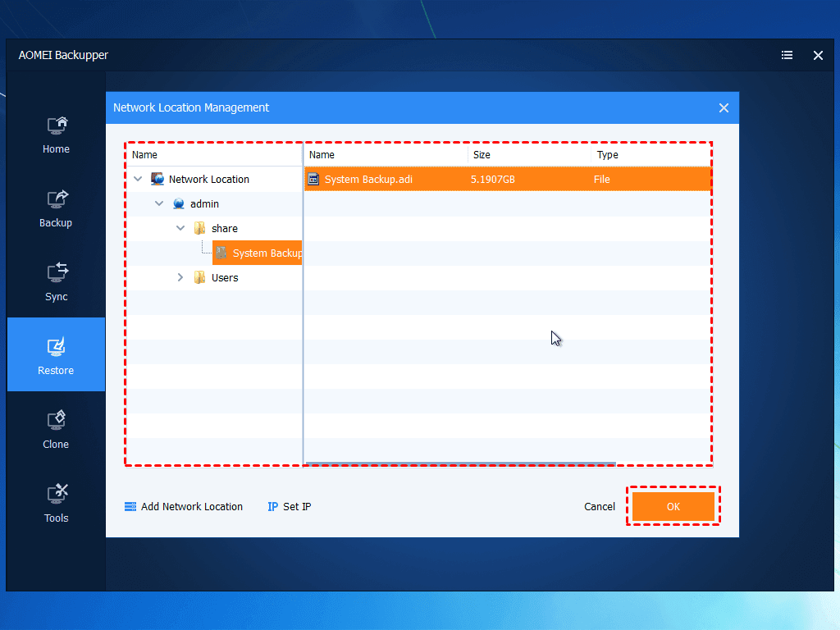Open the Set IP option

pyautogui.click(x=297, y=507)
